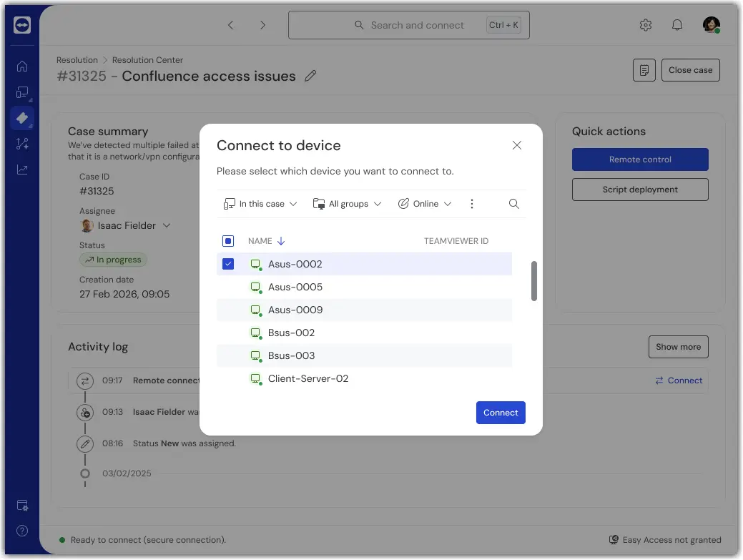Click the Script deployment button
Image resolution: width=743 pixels, height=560 pixels.
coord(640,190)
